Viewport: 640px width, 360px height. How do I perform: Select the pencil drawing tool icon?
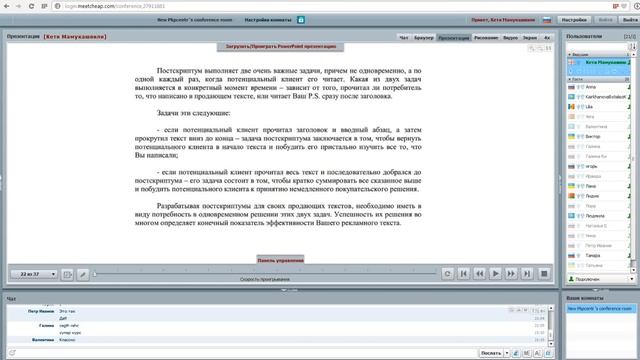(82, 274)
